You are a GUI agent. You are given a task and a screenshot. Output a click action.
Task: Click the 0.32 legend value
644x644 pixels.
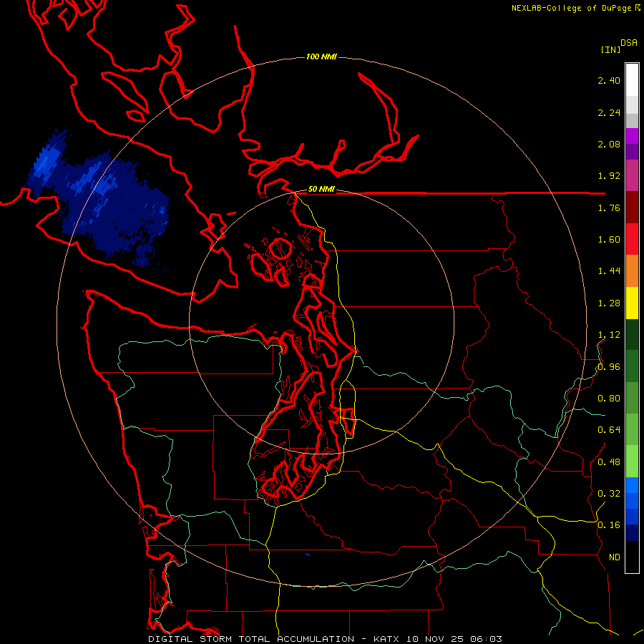click(x=609, y=494)
